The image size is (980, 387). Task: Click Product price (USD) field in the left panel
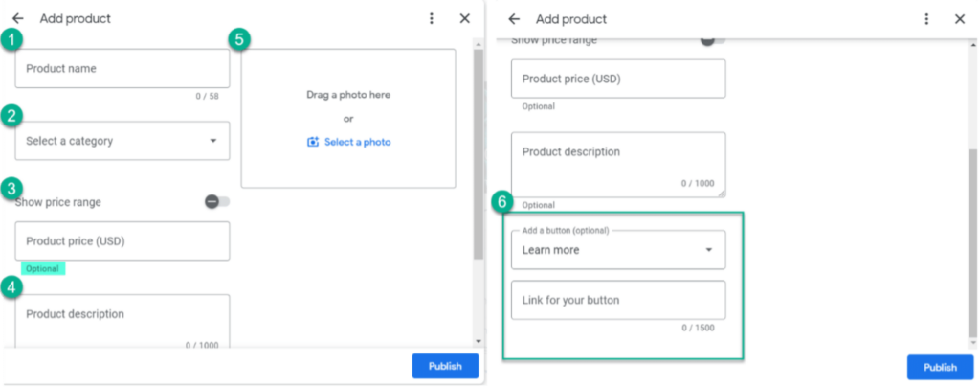pyautogui.click(x=122, y=240)
